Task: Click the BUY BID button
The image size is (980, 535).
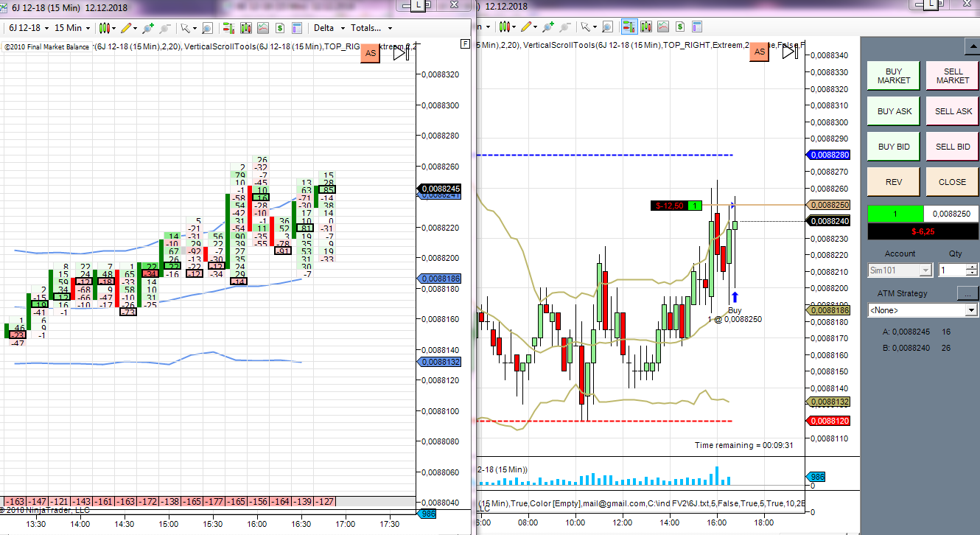Action: point(894,147)
